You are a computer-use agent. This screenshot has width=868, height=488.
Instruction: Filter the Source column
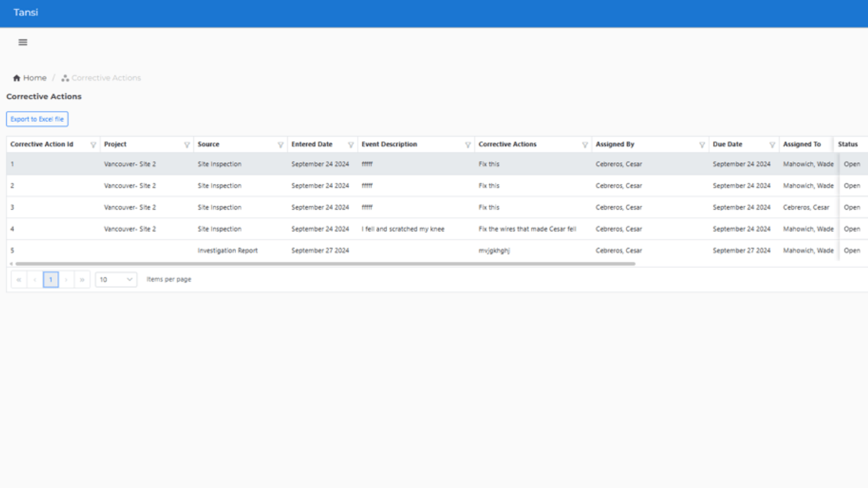pyautogui.click(x=282, y=144)
